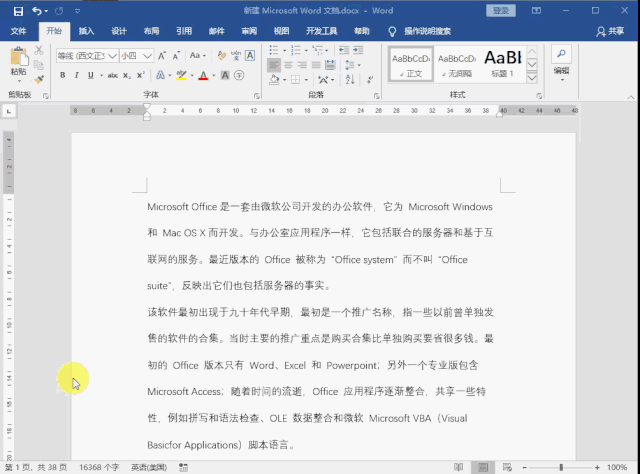Undo the last action
Viewport: 640px width, 474px height.
(x=37, y=11)
